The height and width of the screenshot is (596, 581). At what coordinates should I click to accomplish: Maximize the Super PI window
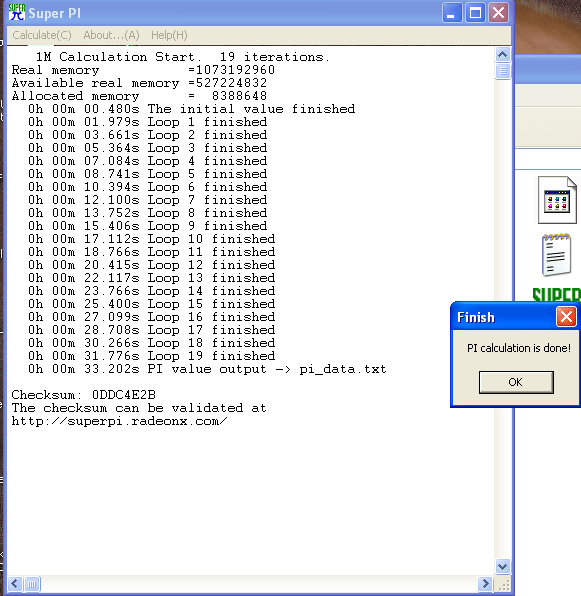475,13
